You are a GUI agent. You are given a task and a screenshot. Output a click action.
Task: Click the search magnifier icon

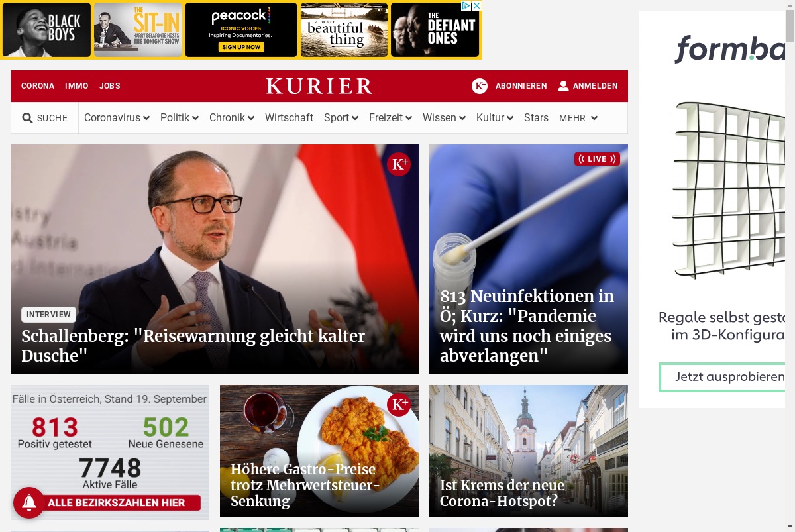pyautogui.click(x=27, y=118)
